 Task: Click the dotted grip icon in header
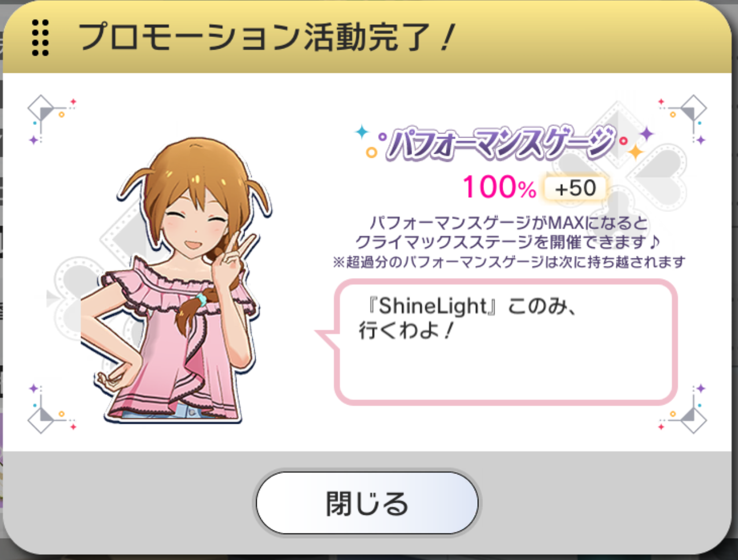click(x=40, y=38)
